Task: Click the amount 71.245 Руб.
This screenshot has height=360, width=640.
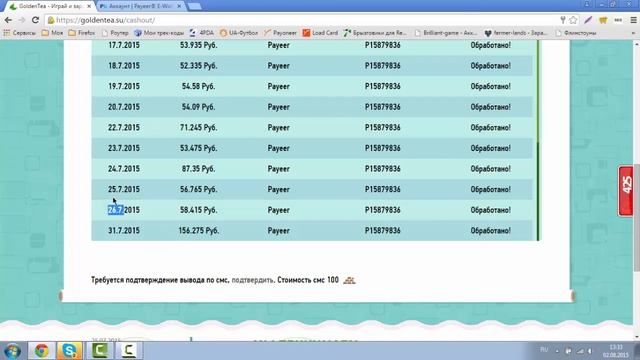Action: click(199, 127)
